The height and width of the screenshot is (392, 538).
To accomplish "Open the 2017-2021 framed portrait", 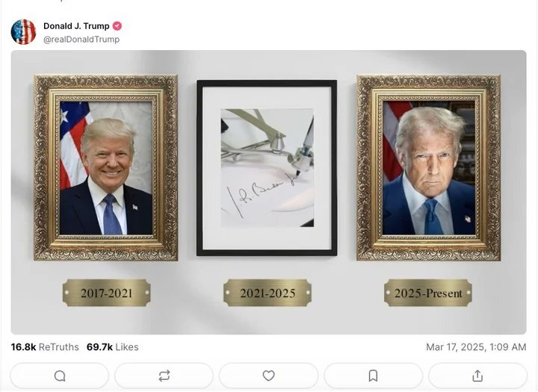I will pos(105,168).
